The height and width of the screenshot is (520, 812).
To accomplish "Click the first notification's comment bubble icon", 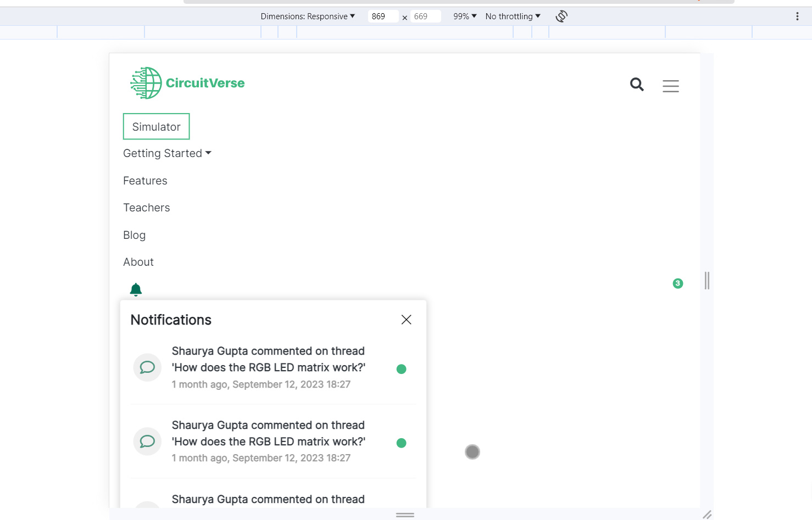I will point(147,367).
